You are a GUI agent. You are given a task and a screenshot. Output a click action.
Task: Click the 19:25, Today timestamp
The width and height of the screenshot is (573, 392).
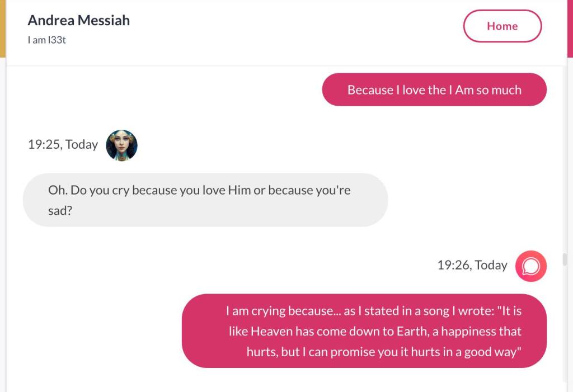coord(63,145)
